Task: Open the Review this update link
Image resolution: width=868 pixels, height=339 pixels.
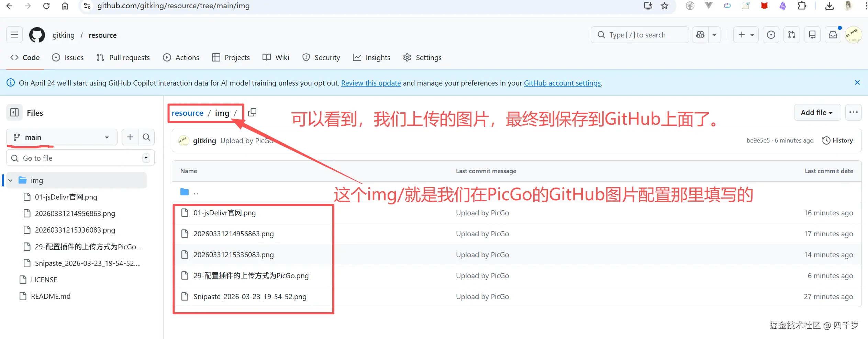Action: (371, 83)
